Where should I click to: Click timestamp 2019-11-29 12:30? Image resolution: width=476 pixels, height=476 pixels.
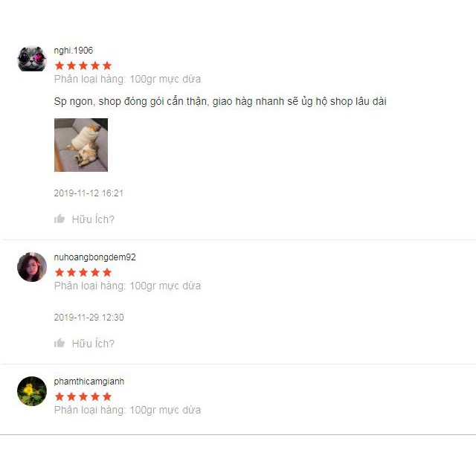(89, 318)
